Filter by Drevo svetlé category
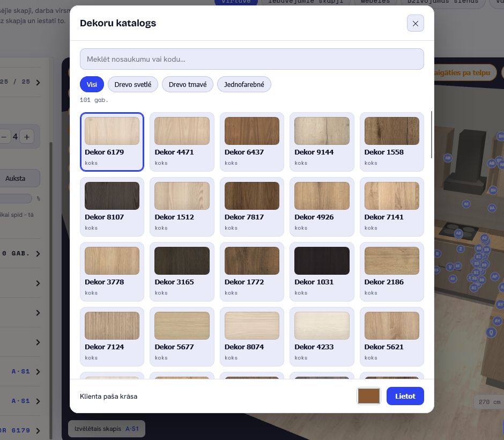The height and width of the screenshot is (440, 504). coord(133,84)
